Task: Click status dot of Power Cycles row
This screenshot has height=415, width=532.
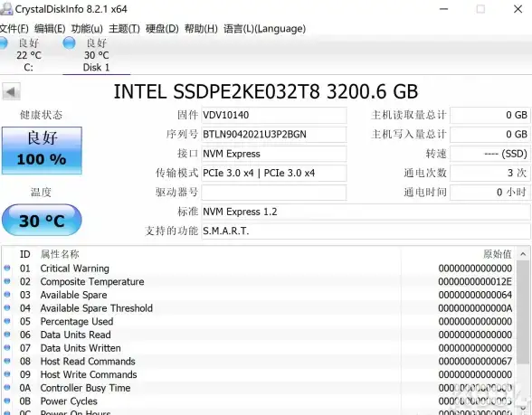Action: (7, 401)
